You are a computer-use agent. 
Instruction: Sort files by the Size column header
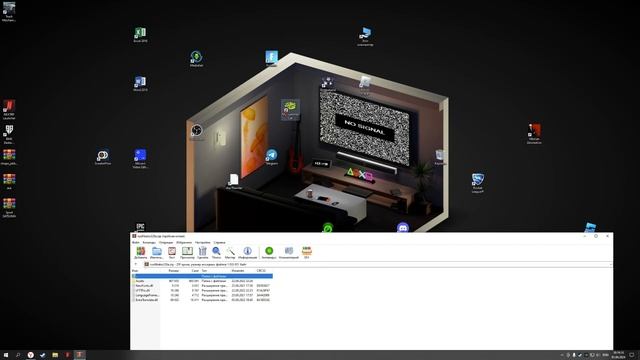173,271
